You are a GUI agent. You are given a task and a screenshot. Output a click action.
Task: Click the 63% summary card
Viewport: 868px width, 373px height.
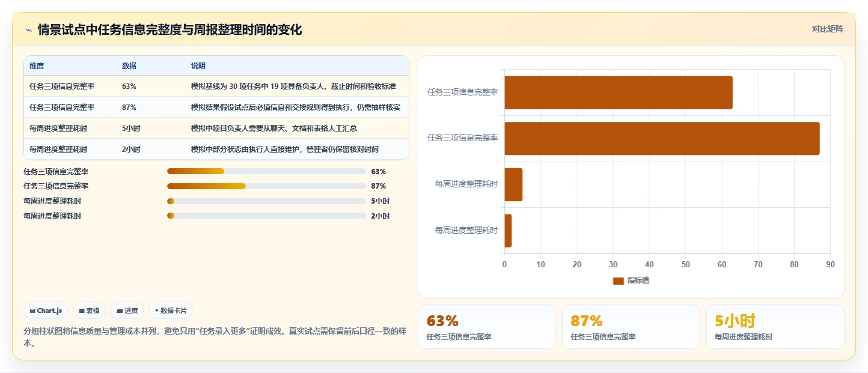[486, 327]
